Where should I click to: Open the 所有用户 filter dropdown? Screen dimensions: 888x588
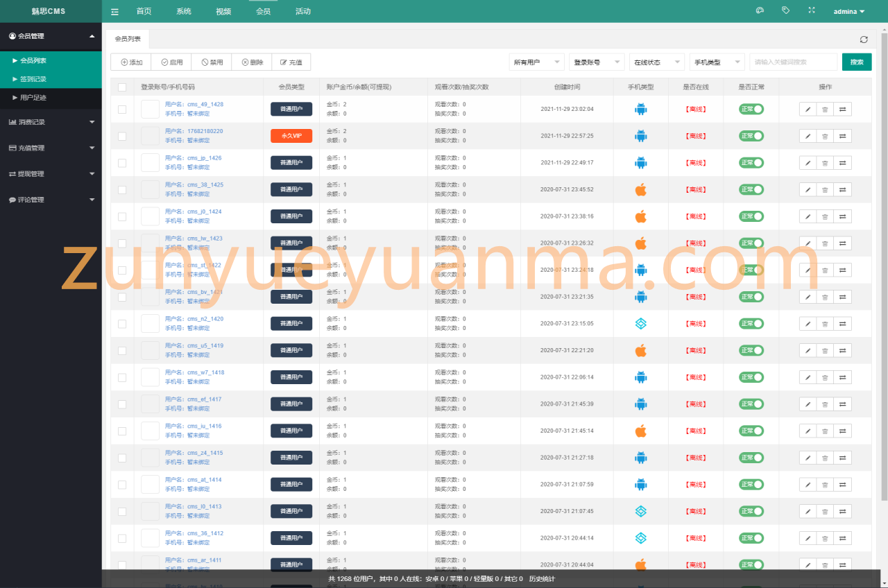[536, 62]
